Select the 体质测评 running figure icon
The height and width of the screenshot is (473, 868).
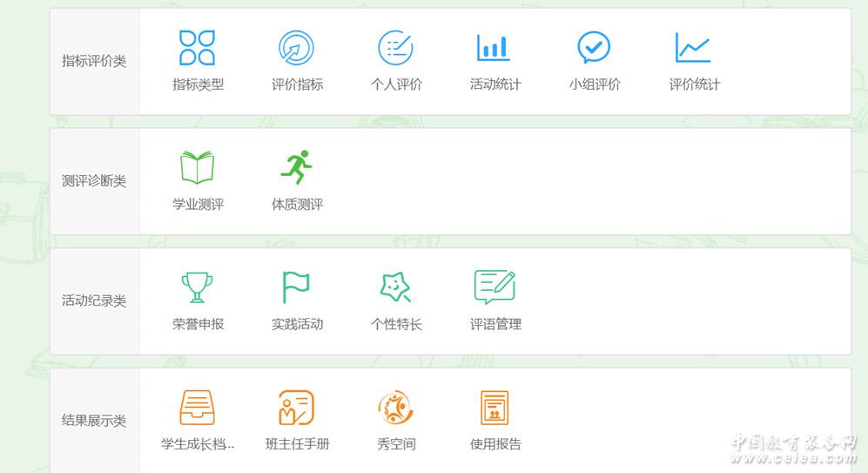297,167
